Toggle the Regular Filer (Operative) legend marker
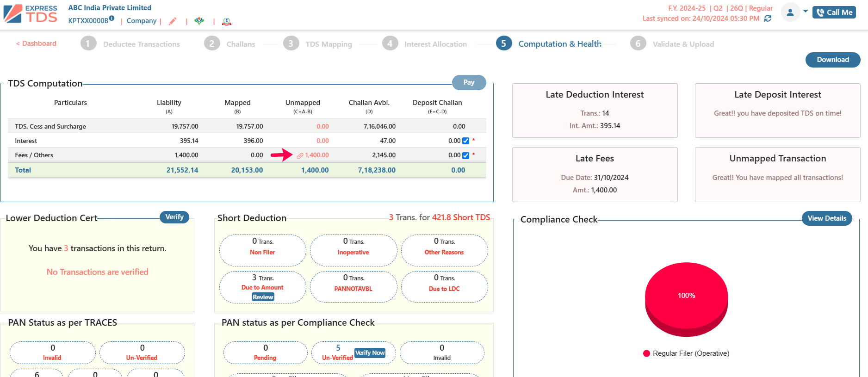 point(646,353)
